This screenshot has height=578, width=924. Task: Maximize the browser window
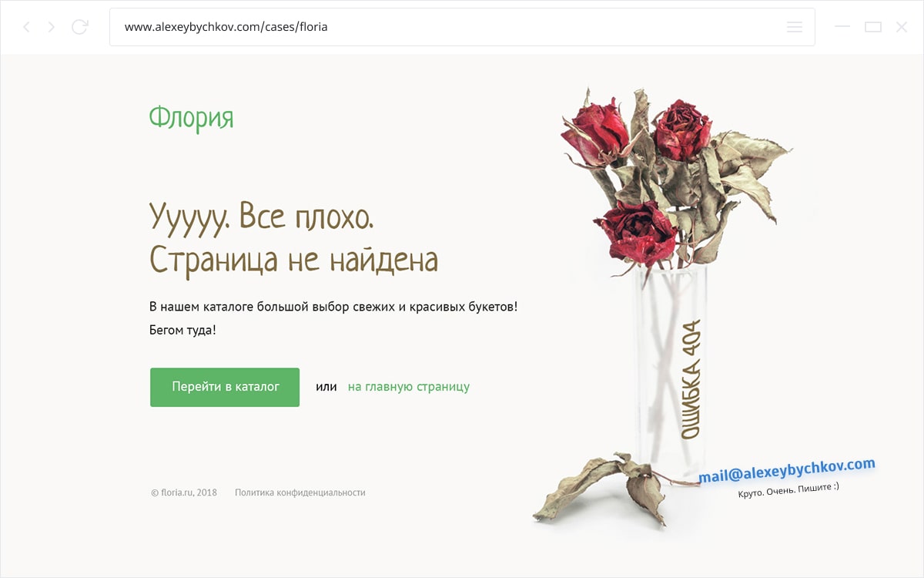[x=872, y=27]
